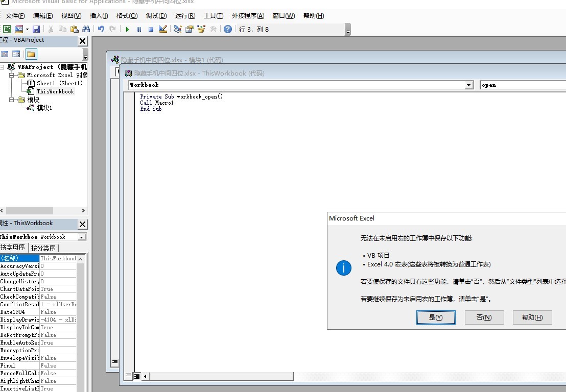Open the blue Help question mark icon
This screenshot has height=392, width=566.
point(227,29)
